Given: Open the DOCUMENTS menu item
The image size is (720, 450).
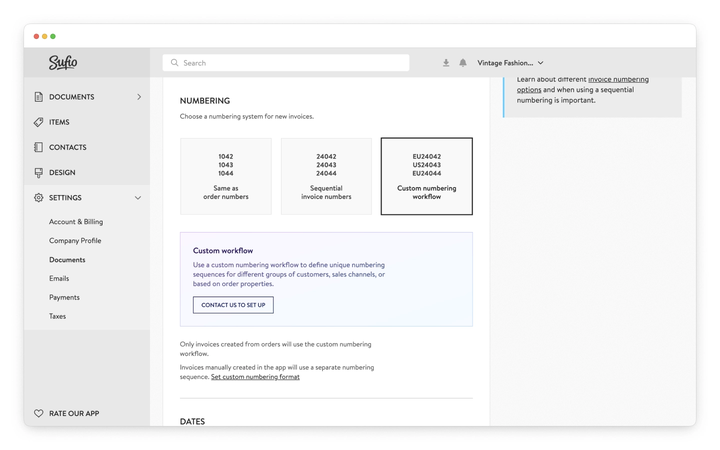Looking at the screenshot, I should point(72,97).
